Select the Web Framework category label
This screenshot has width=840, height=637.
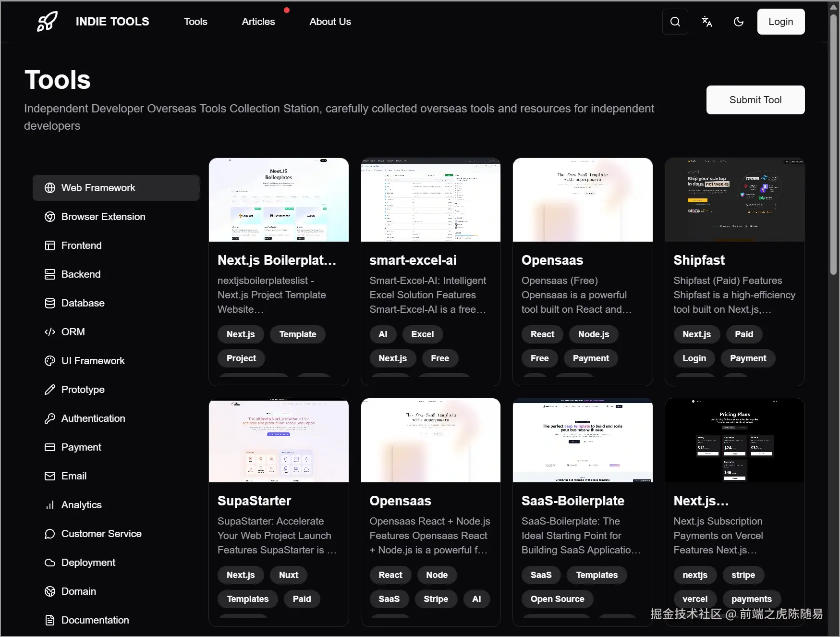[x=98, y=188]
